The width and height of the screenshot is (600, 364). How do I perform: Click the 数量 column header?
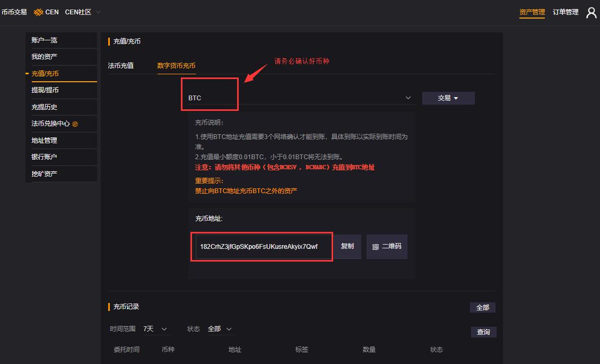coord(369,350)
